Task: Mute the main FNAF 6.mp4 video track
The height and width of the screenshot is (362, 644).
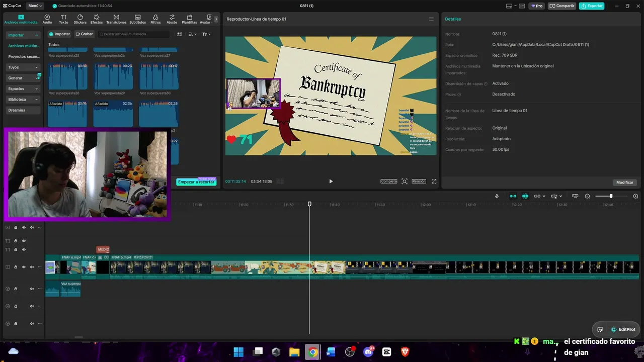Action: tap(32, 267)
